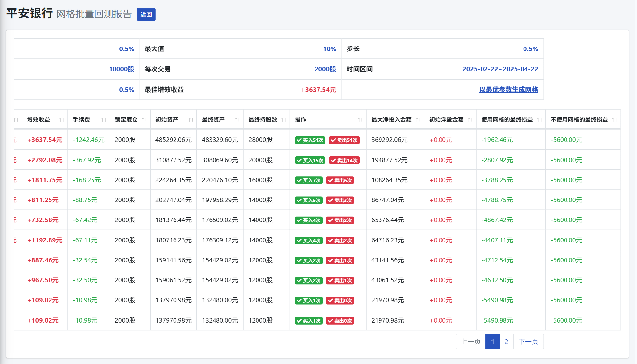This screenshot has height=364, width=637.
Task: Sort by 最终资产 column arrows
Action: pyautogui.click(x=237, y=120)
